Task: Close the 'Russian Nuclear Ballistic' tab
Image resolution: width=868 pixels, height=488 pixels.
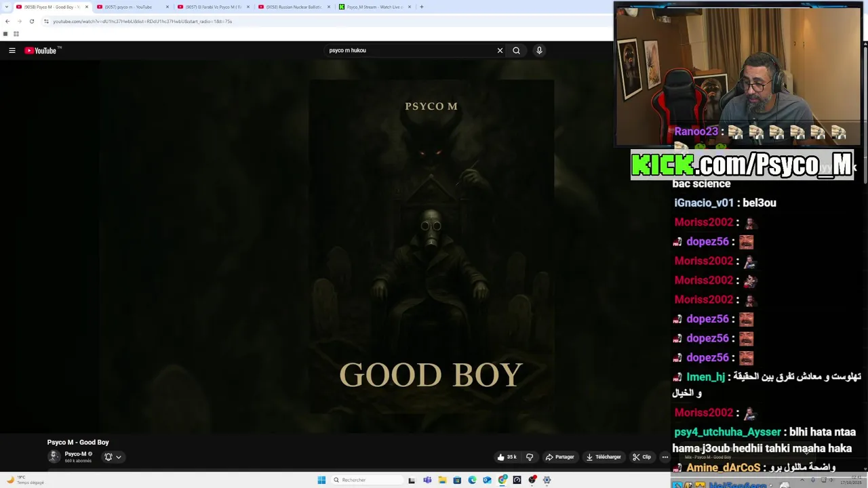Action: [x=329, y=7]
